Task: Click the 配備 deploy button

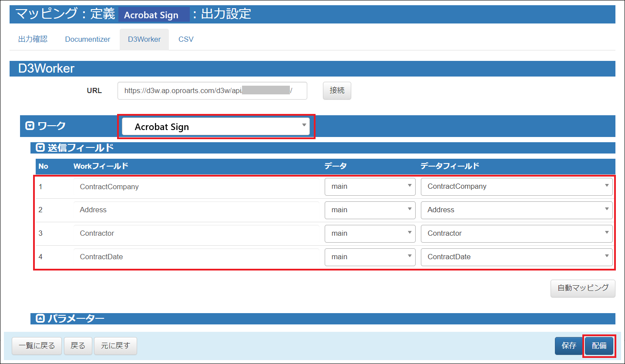Action: (599, 346)
